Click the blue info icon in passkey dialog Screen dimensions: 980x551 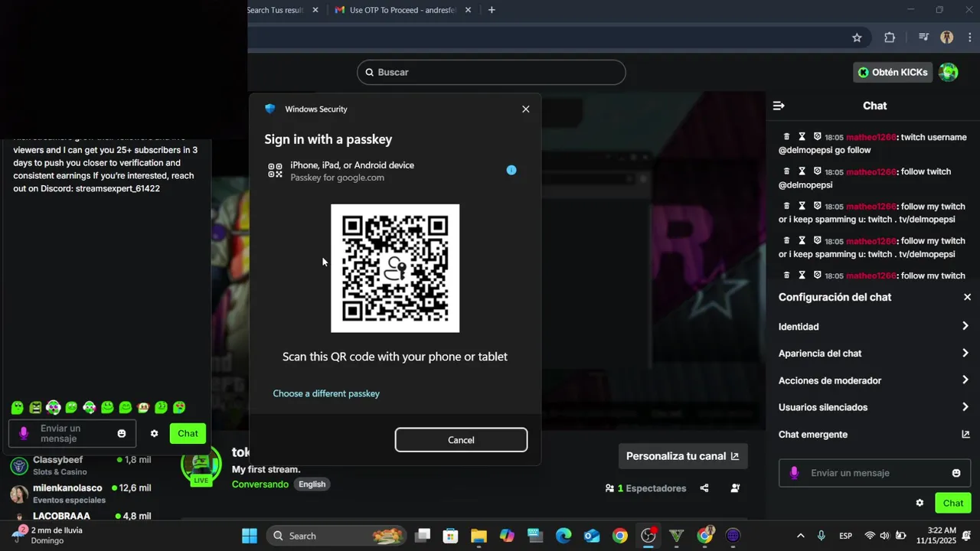coord(511,170)
